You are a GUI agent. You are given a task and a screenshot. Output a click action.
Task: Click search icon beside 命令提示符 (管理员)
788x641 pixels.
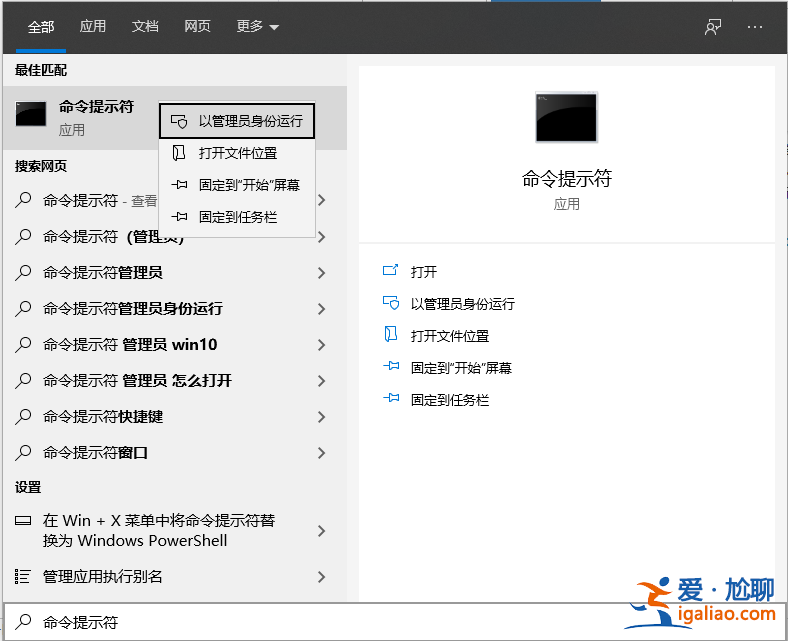click(23, 237)
